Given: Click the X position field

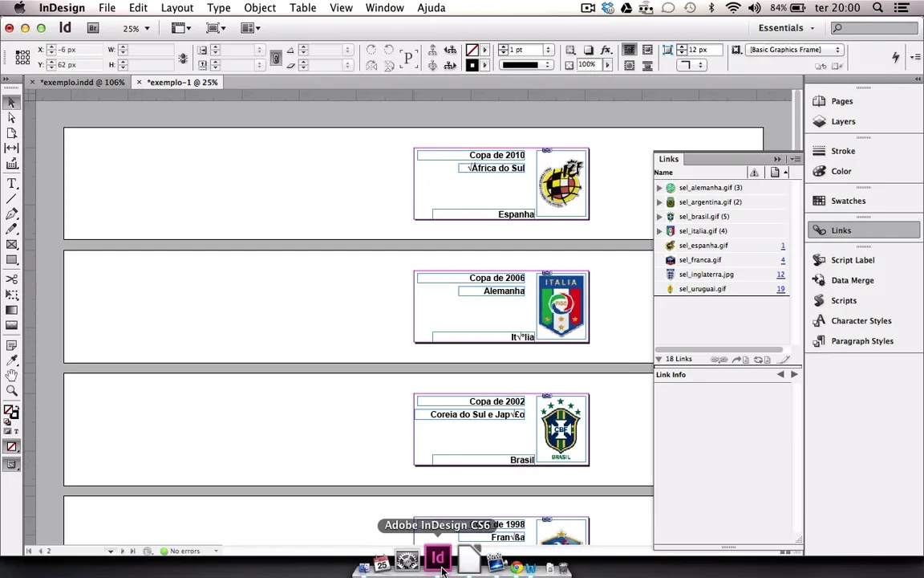Looking at the screenshot, I should [x=79, y=50].
